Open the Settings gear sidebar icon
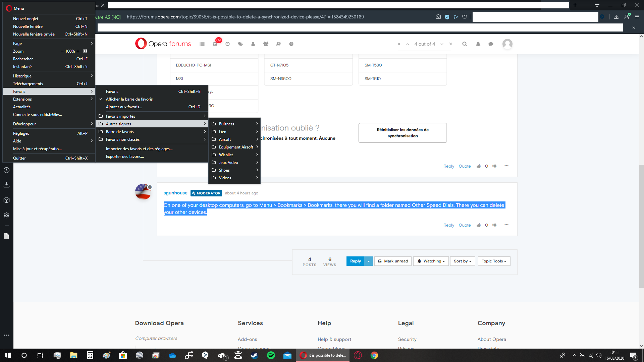The height and width of the screenshot is (362, 644). (x=6, y=216)
